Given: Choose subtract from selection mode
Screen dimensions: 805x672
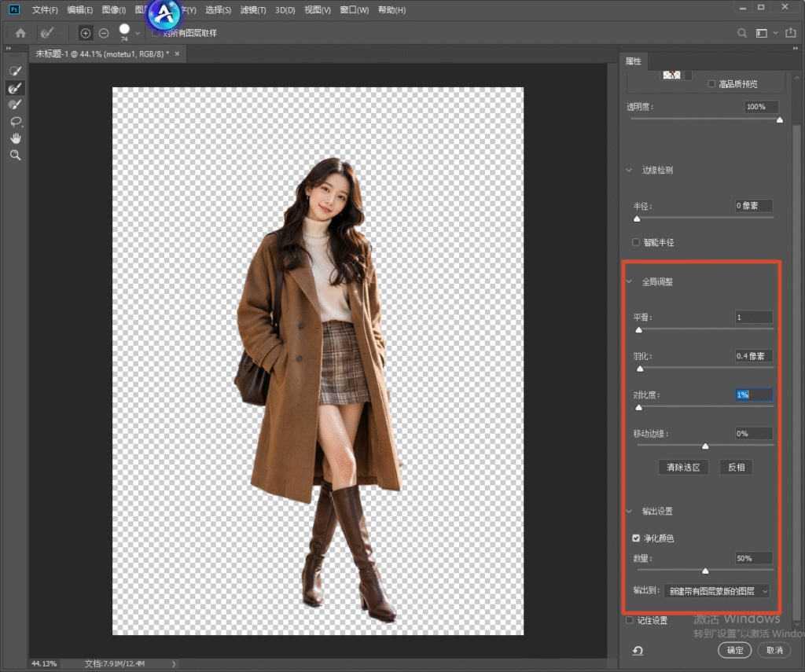Looking at the screenshot, I should coord(104,33).
